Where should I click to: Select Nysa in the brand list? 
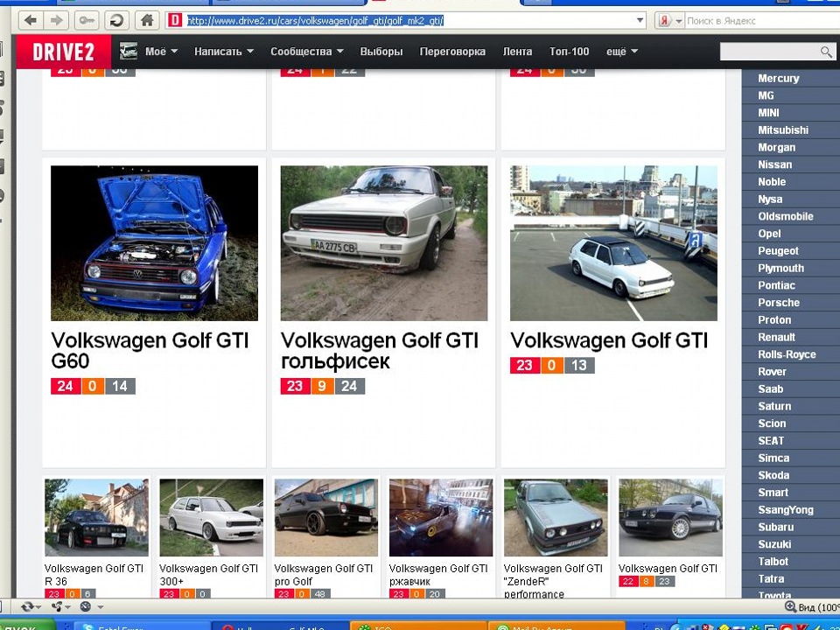[770, 199]
